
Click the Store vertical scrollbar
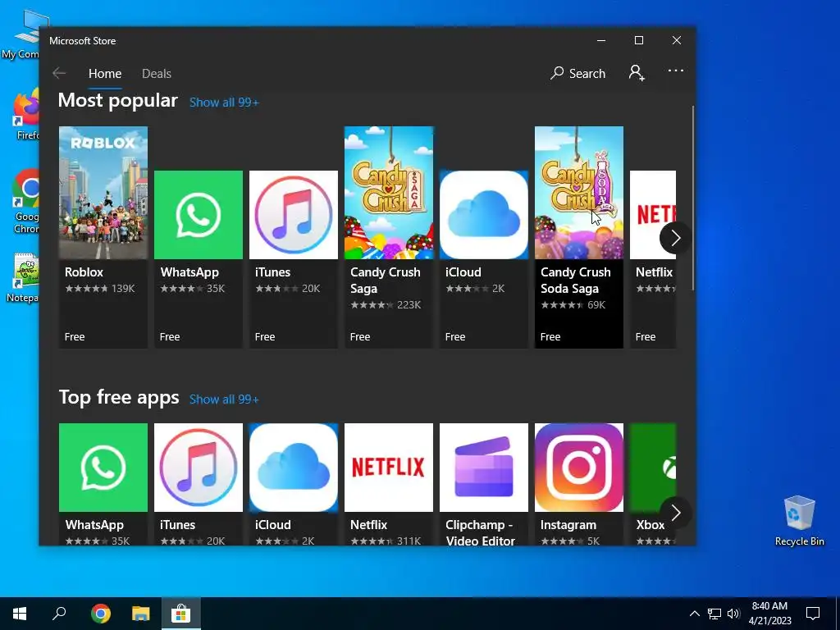coord(693,199)
